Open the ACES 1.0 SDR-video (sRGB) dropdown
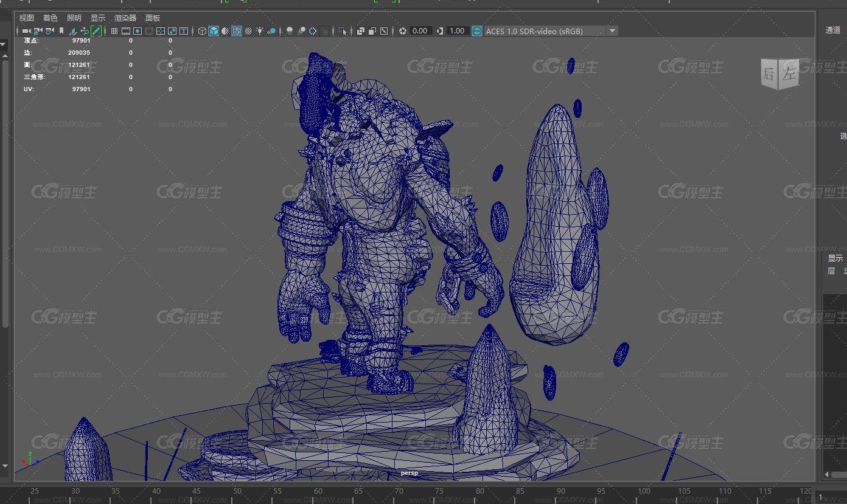 click(x=551, y=31)
